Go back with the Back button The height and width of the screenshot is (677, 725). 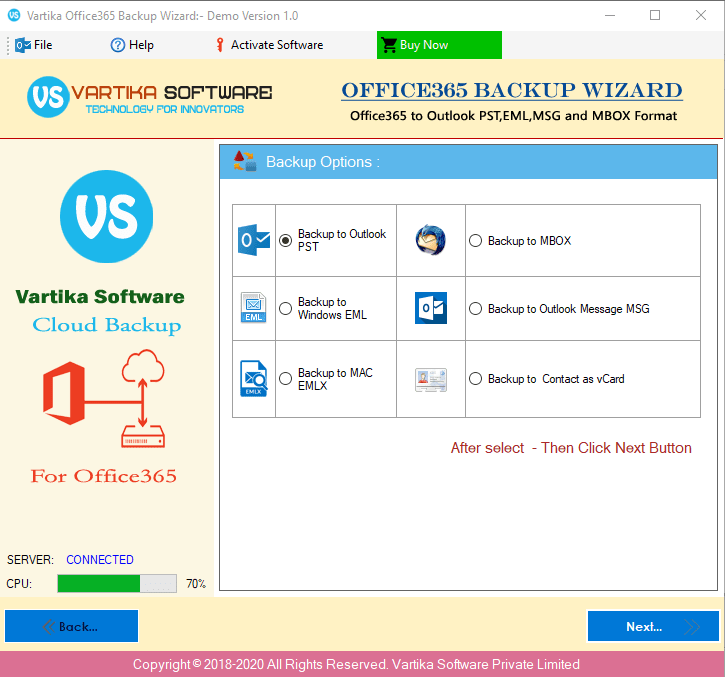72,626
